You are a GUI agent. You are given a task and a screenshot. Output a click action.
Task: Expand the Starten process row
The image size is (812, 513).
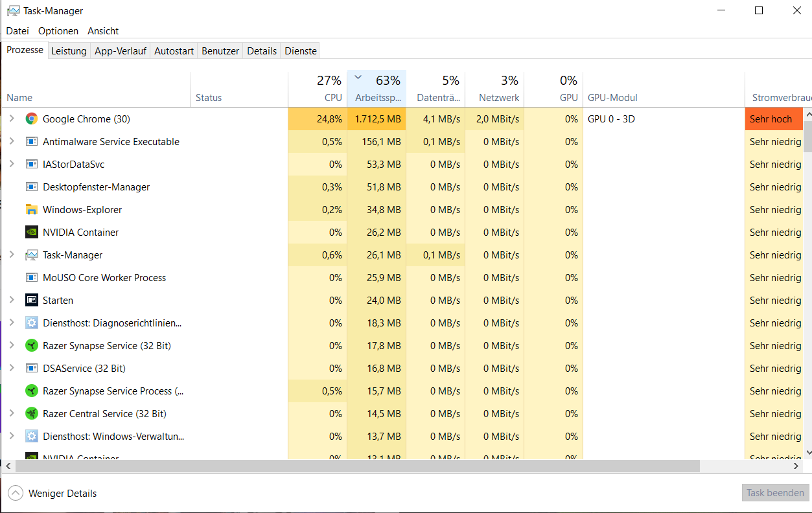click(x=11, y=300)
